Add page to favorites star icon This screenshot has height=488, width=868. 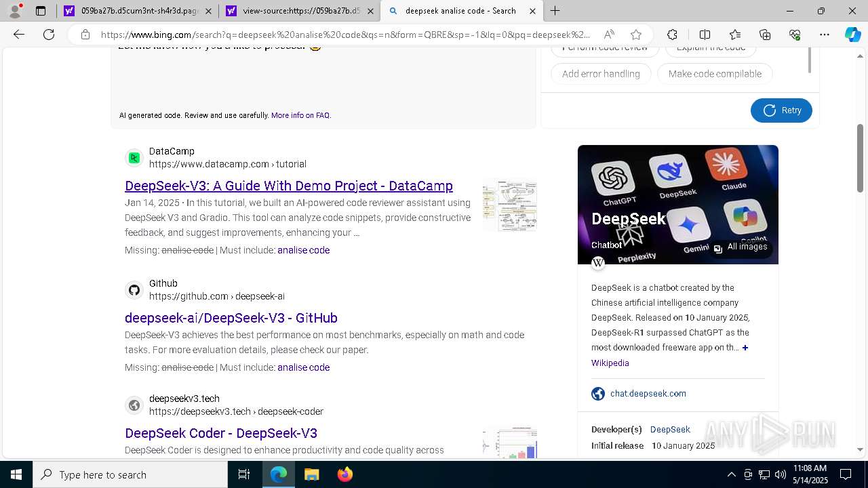[x=636, y=35]
